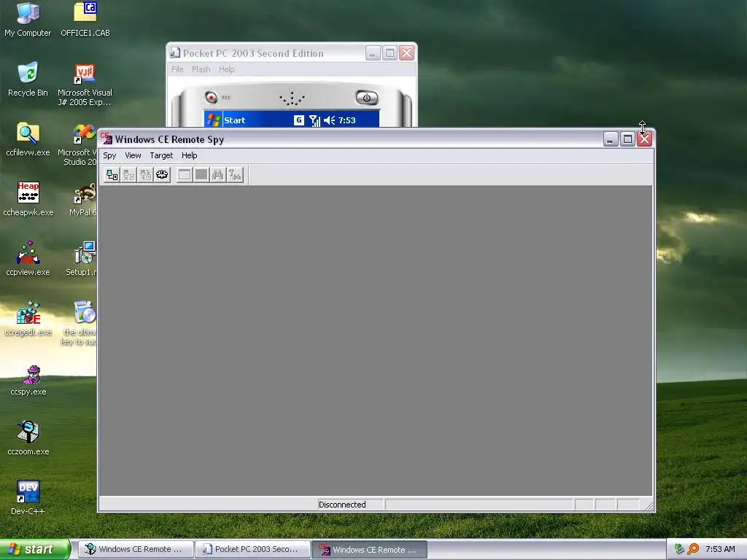
Task: Click the plain binoculars Find toolbar icon
Action: click(x=217, y=175)
